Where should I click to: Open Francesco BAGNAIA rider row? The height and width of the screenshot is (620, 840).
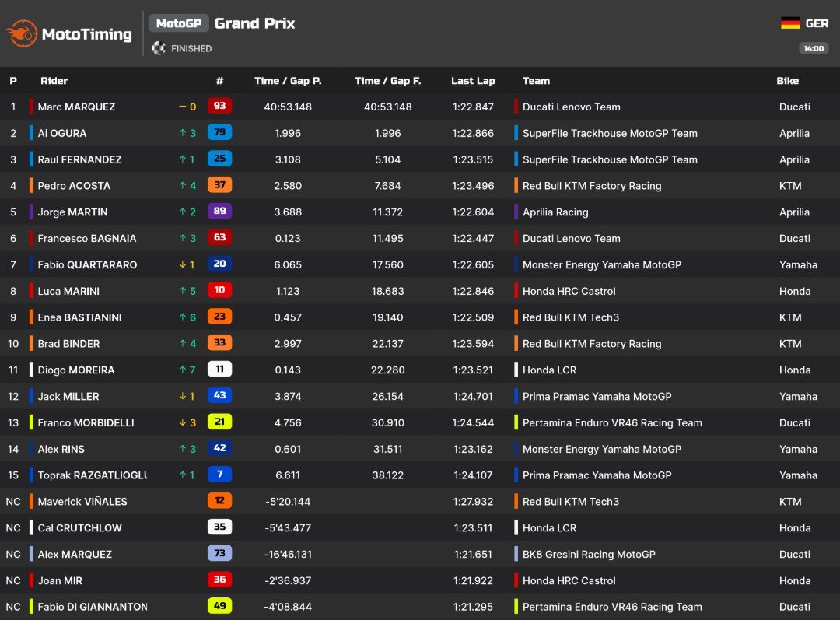pos(420,239)
